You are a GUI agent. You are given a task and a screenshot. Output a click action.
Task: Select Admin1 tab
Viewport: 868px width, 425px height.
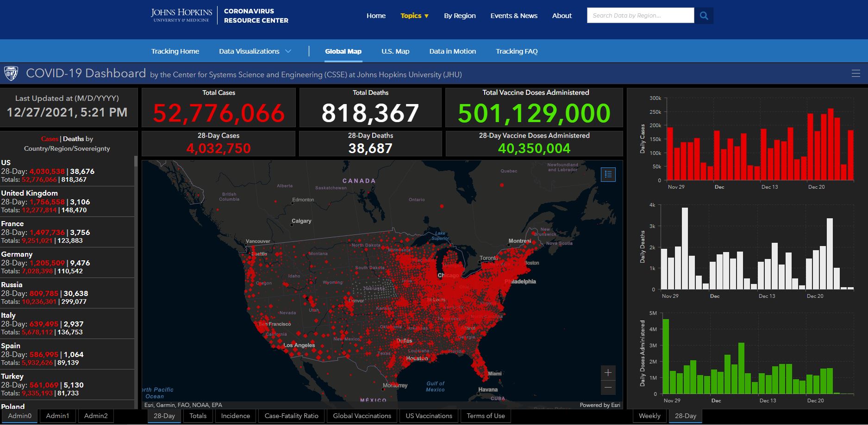57,416
